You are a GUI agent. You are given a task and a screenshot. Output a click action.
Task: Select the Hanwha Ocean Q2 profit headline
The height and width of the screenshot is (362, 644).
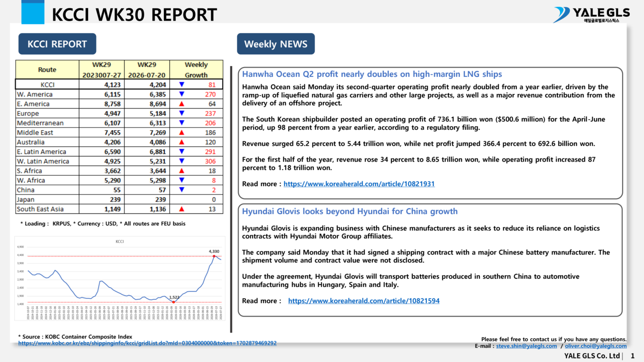372,74
